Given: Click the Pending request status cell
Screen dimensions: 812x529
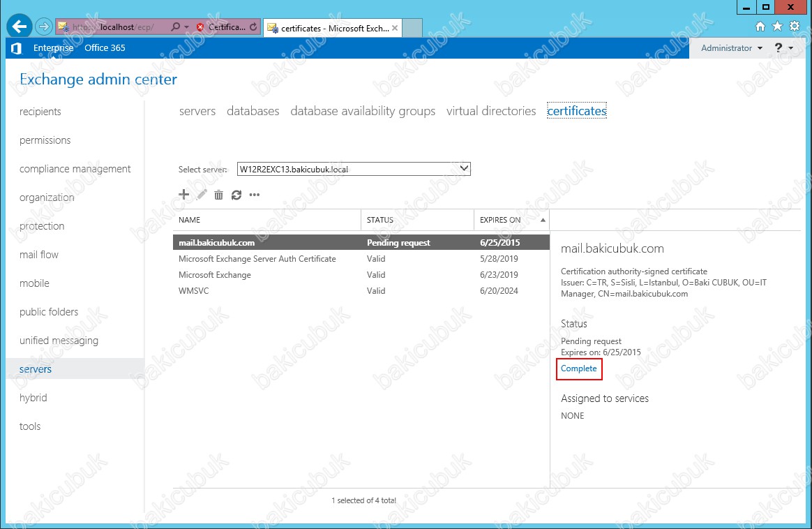Looking at the screenshot, I should pyautogui.click(x=398, y=242).
